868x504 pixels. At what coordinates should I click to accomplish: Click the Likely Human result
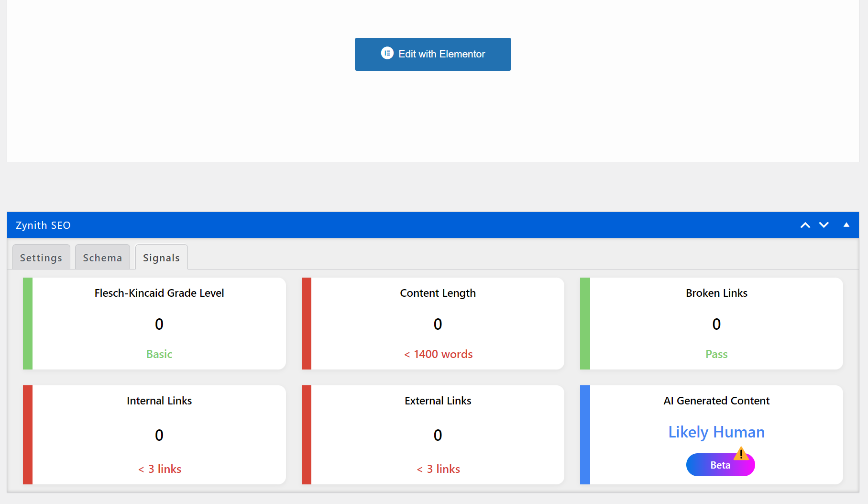[x=716, y=432]
